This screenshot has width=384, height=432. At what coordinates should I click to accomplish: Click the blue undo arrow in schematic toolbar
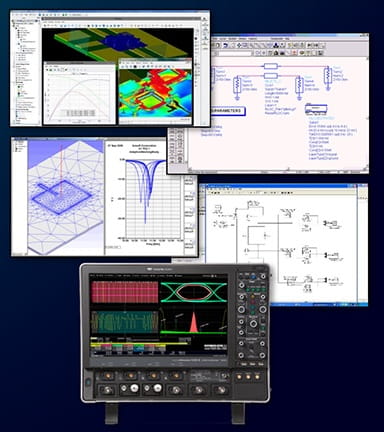226,45
